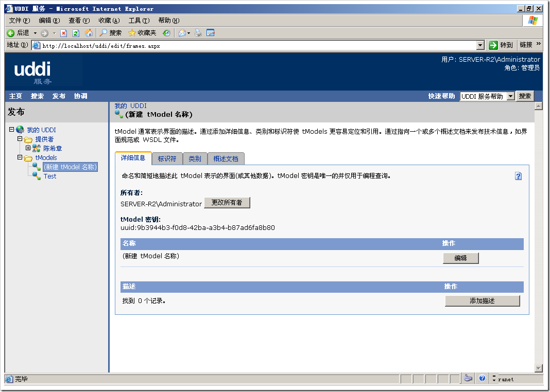The width and height of the screenshot is (550, 392).
Task: Click the page icon in address bar
Action: pos(37,45)
